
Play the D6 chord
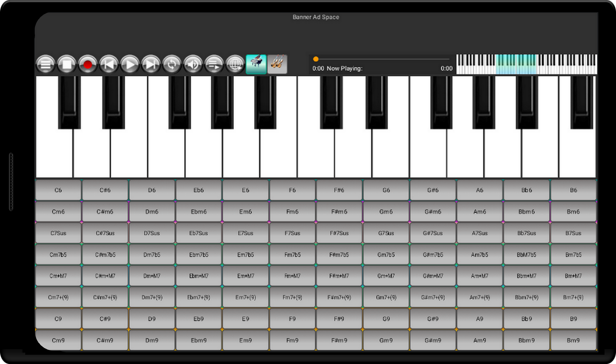click(152, 190)
